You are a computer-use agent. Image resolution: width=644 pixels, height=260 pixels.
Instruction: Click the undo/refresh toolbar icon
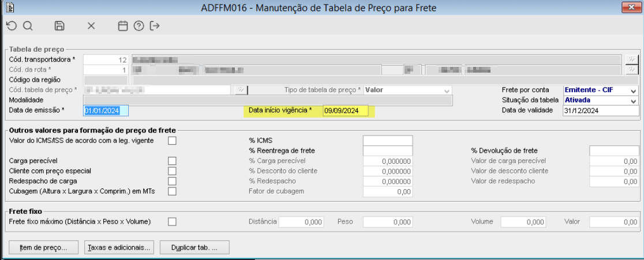point(12,26)
